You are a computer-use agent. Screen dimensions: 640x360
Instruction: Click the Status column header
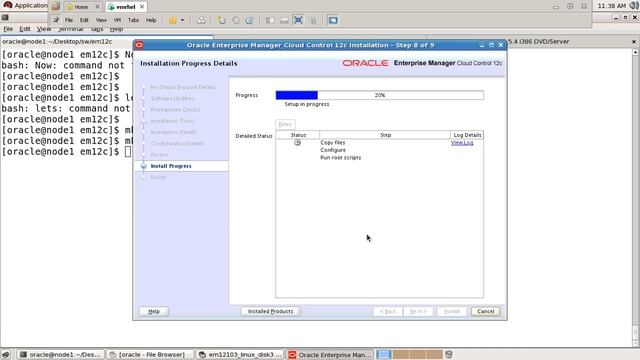pos(298,135)
